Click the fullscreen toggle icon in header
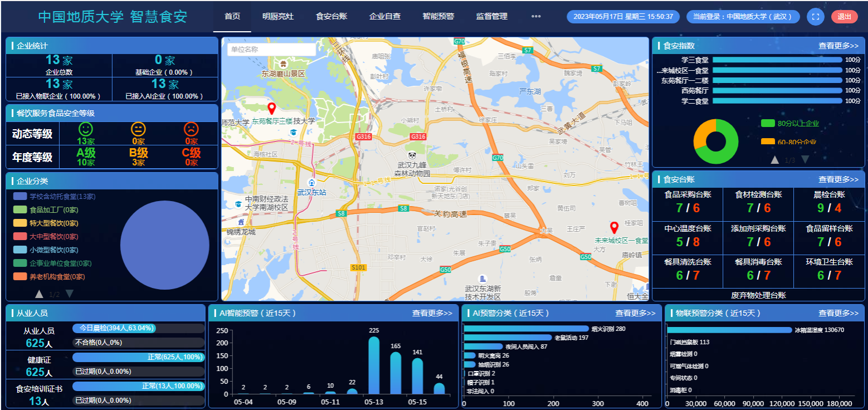Viewport: 868px width, 410px height. coord(815,17)
